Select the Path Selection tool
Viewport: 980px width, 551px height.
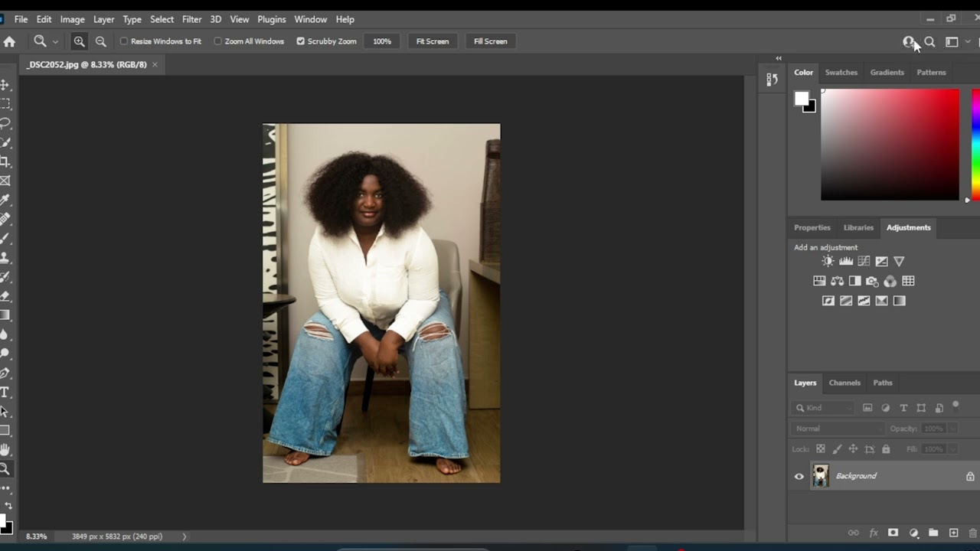click(5, 411)
